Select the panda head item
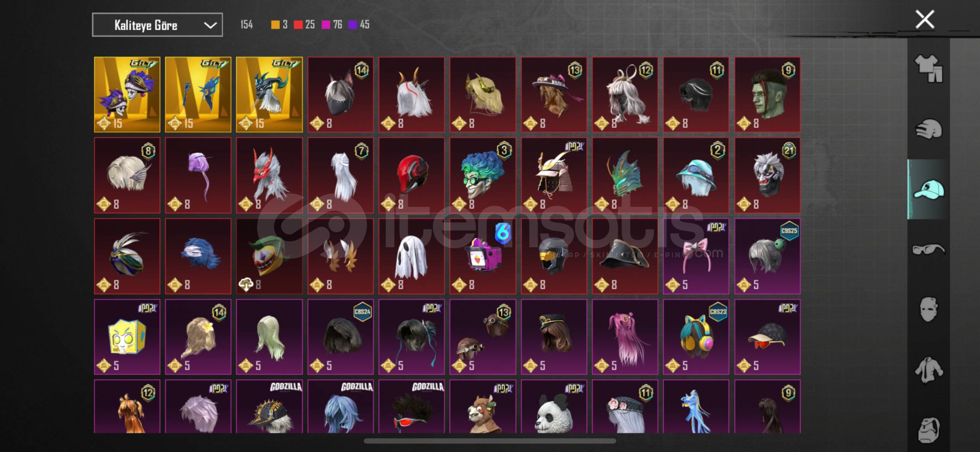Image resolution: width=980 pixels, height=452 pixels. coord(554,406)
